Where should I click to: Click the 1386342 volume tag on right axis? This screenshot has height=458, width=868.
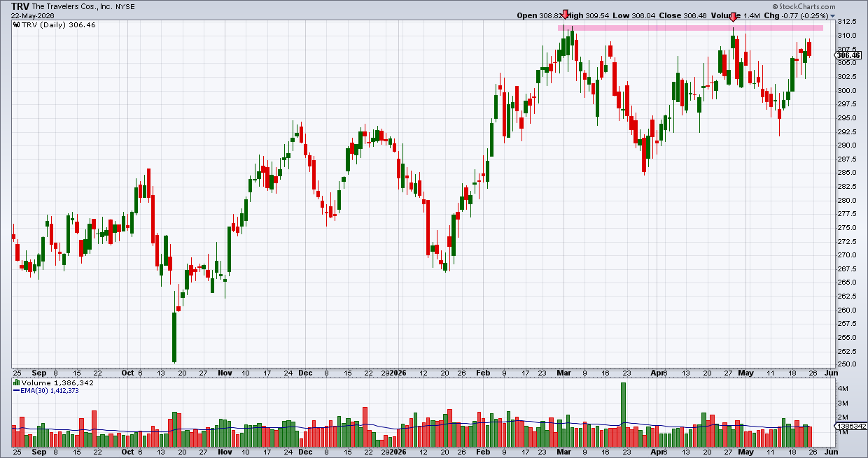(x=849, y=427)
